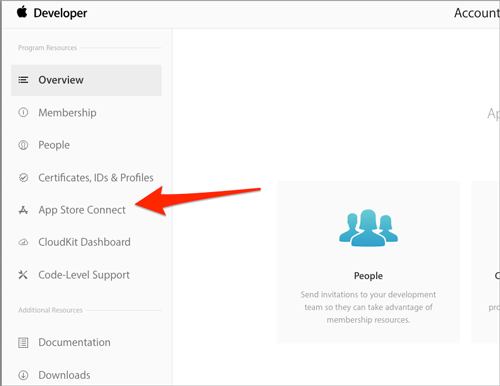Click the Overview list icon

point(23,80)
